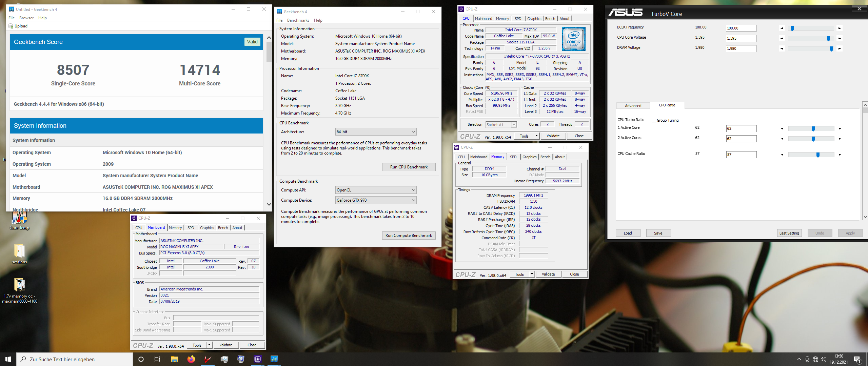868x366 pixels.
Task: Switch to the red TurboV taskbar icon
Action: [208, 359]
